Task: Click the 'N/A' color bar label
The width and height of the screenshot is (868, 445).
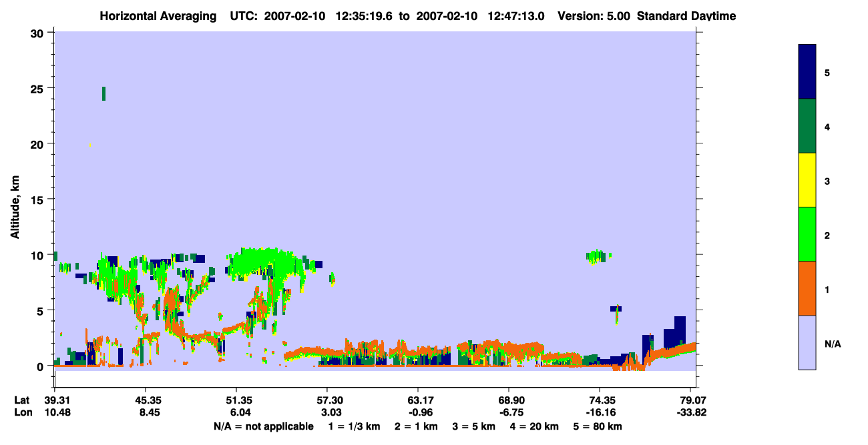Action: pos(832,344)
